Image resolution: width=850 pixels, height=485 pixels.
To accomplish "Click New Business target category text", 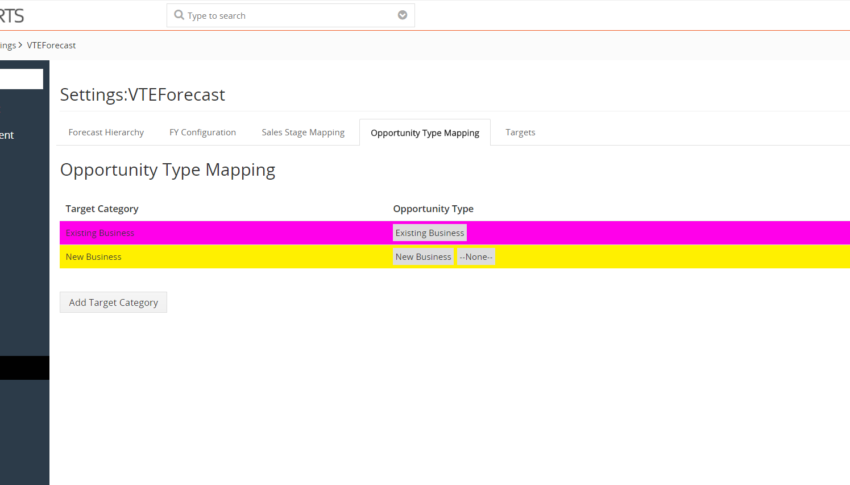I will 93,257.
